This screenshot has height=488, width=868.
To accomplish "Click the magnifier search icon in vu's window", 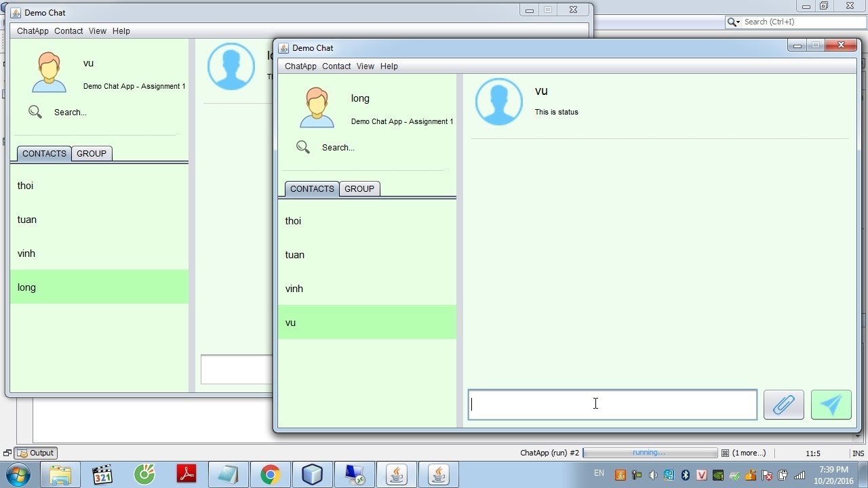I will [35, 112].
